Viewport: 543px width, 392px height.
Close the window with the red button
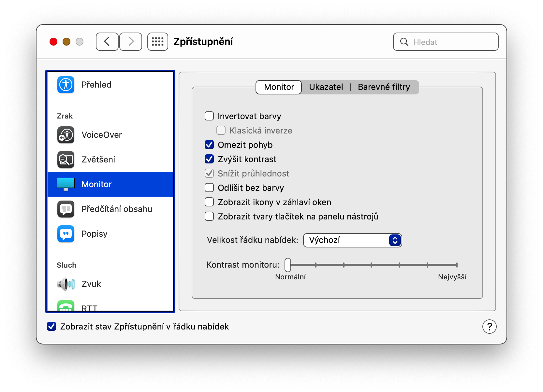point(53,42)
